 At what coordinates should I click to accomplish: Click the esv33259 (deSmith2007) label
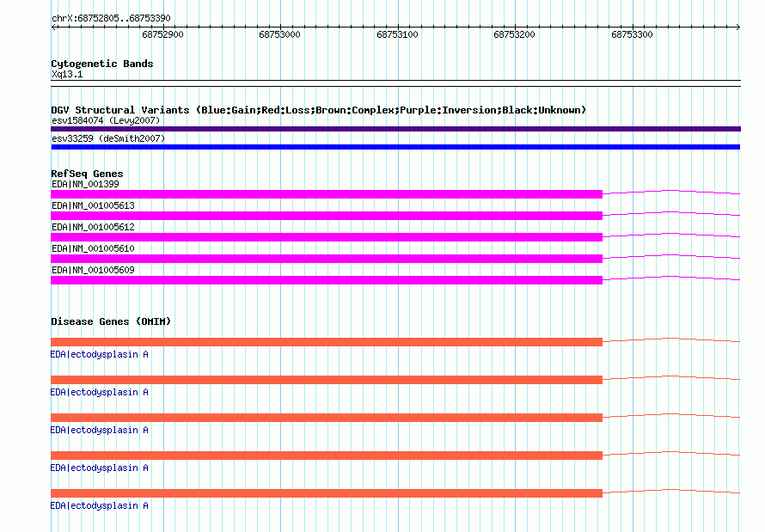[108, 138]
